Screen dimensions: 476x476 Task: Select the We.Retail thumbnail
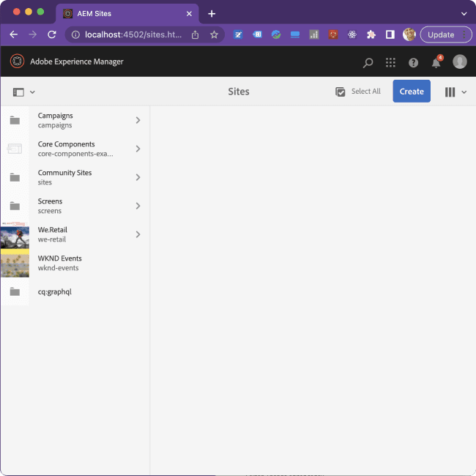tap(15, 234)
